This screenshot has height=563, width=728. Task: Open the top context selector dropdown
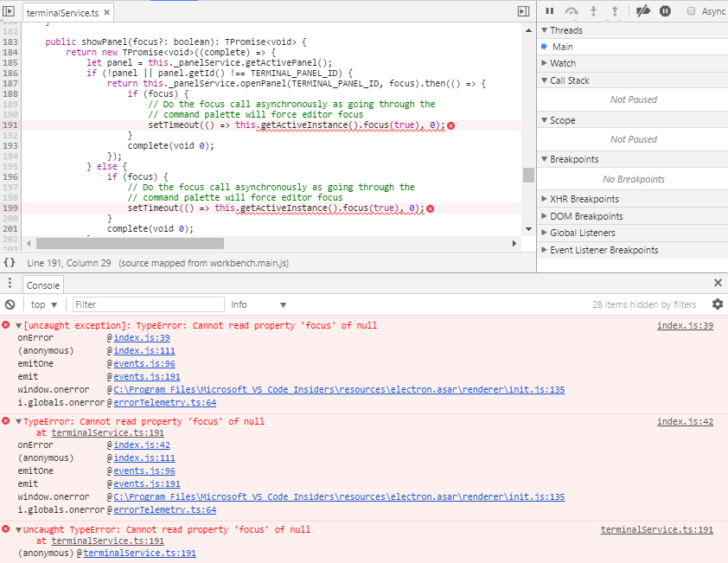coord(43,304)
